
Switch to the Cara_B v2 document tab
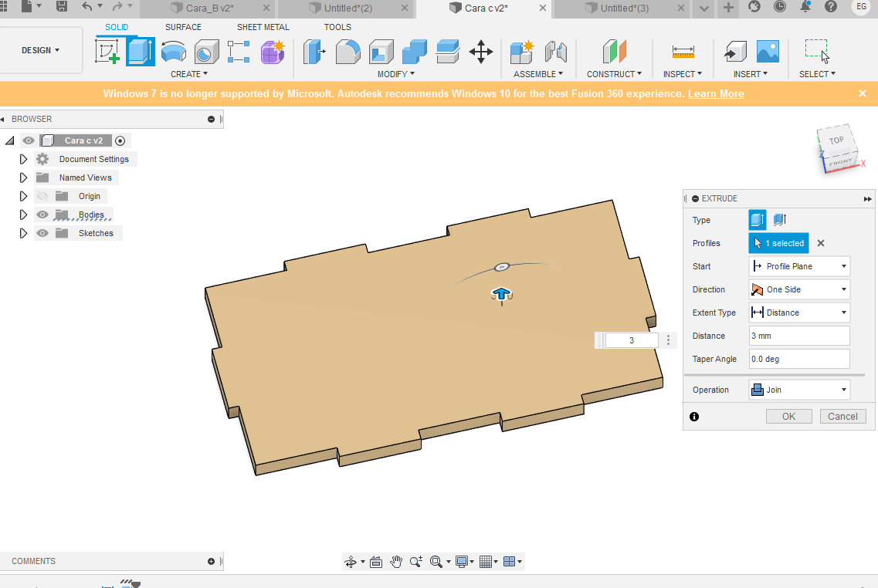210,8
